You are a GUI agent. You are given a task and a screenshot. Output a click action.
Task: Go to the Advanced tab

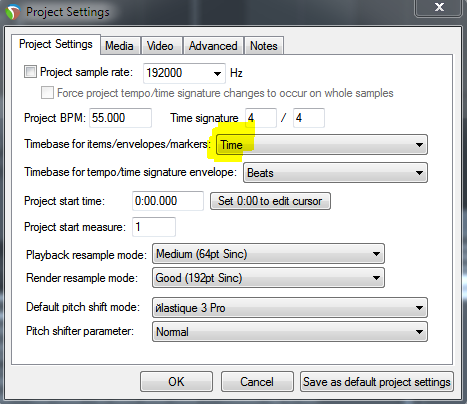tap(213, 46)
